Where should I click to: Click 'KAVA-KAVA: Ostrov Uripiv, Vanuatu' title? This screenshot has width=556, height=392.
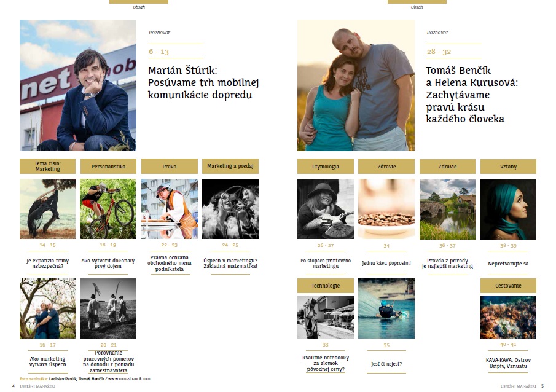pyautogui.click(x=508, y=363)
